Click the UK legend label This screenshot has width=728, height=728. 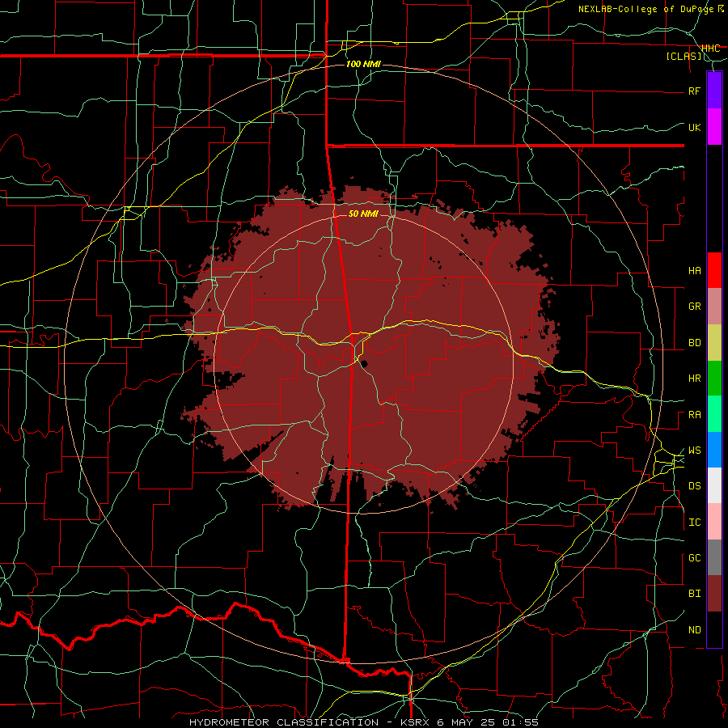click(x=694, y=127)
